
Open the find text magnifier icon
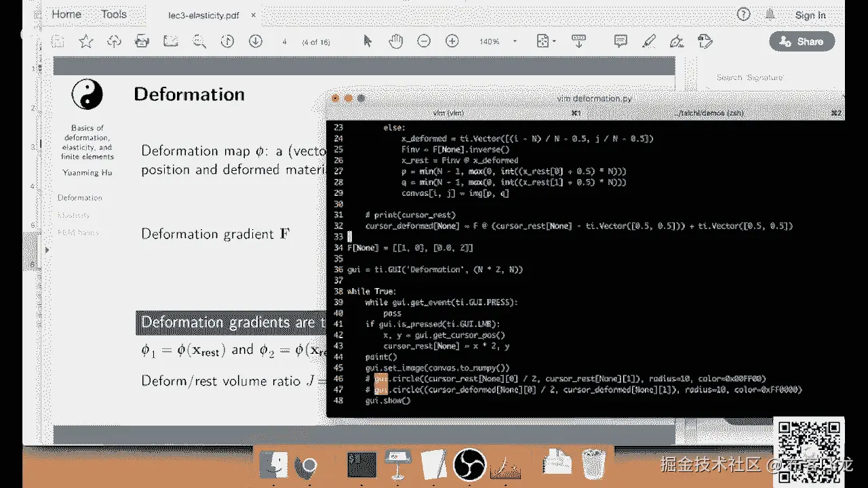tap(199, 41)
